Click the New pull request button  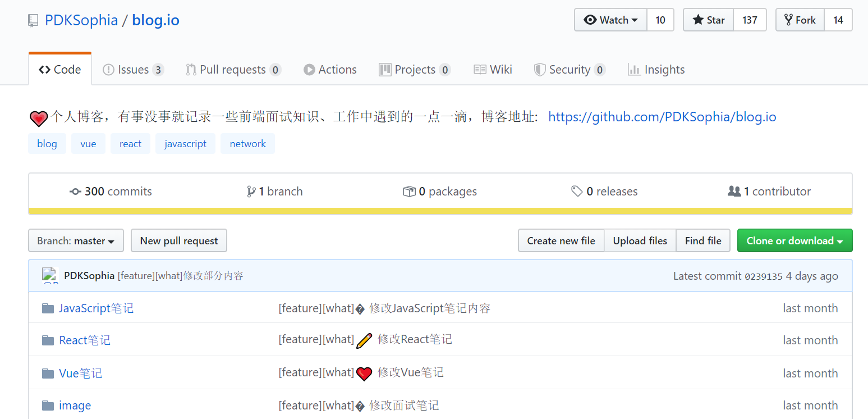pyautogui.click(x=179, y=241)
